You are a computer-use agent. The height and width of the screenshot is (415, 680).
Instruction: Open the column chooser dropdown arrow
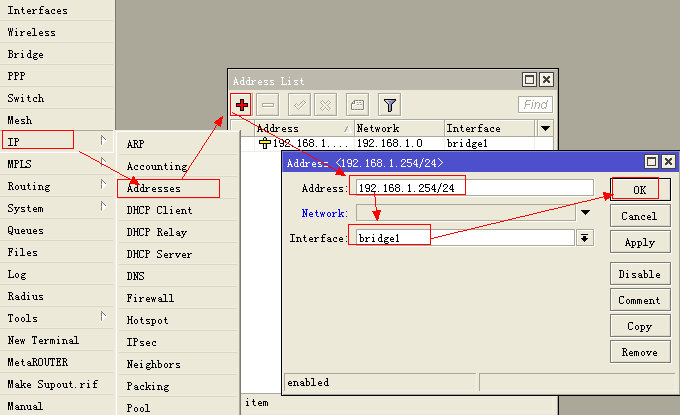click(545, 128)
